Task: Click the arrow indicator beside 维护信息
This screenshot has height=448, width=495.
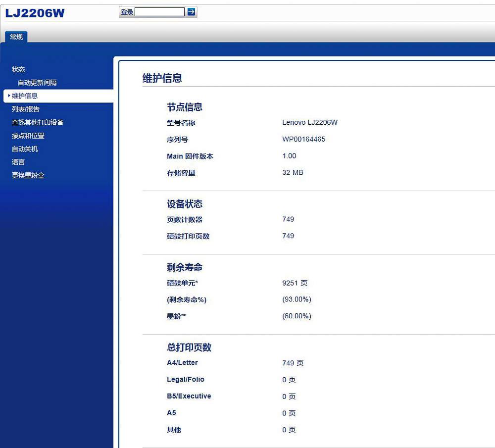Action: (8, 96)
